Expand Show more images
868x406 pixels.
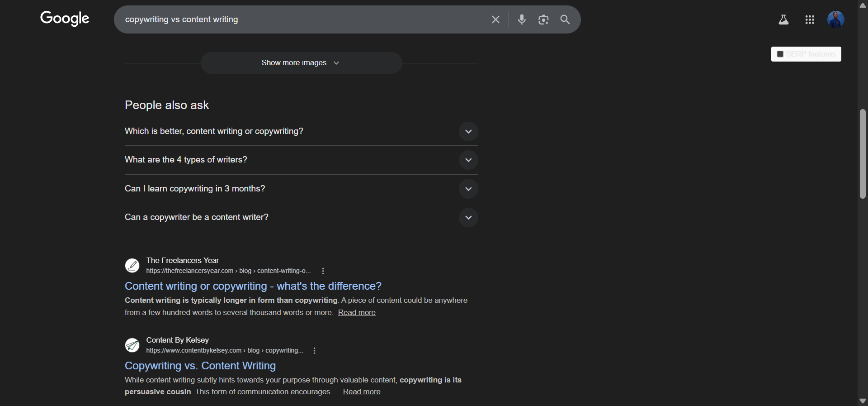click(x=301, y=63)
